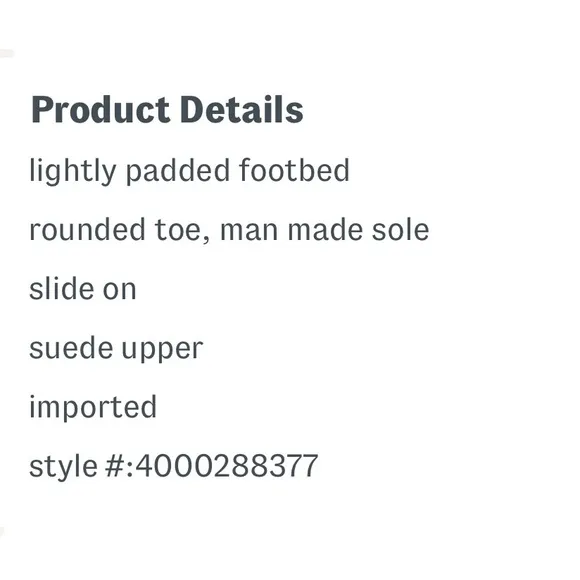Image resolution: width=580 pixels, height=580 pixels.
Task: Click the word 'Details' in heading
Action: [242, 109]
